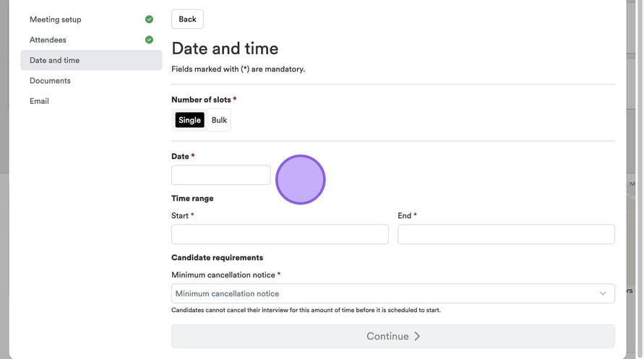The height and width of the screenshot is (359, 644).
Task: Click the Start time input field
Action: click(x=280, y=234)
